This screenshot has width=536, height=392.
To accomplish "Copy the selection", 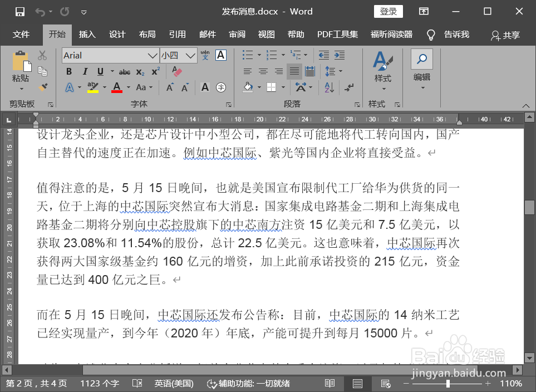I will [x=42, y=71].
